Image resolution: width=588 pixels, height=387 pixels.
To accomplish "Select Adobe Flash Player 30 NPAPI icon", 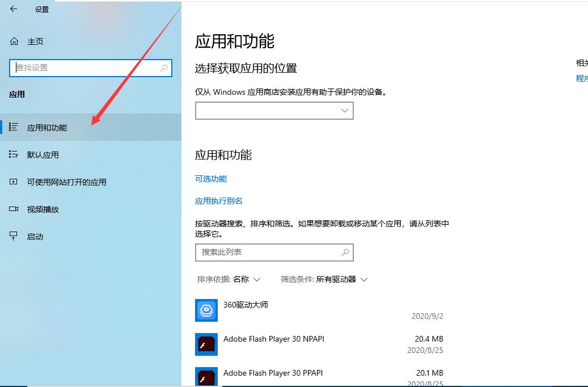I will (x=206, y=344).
